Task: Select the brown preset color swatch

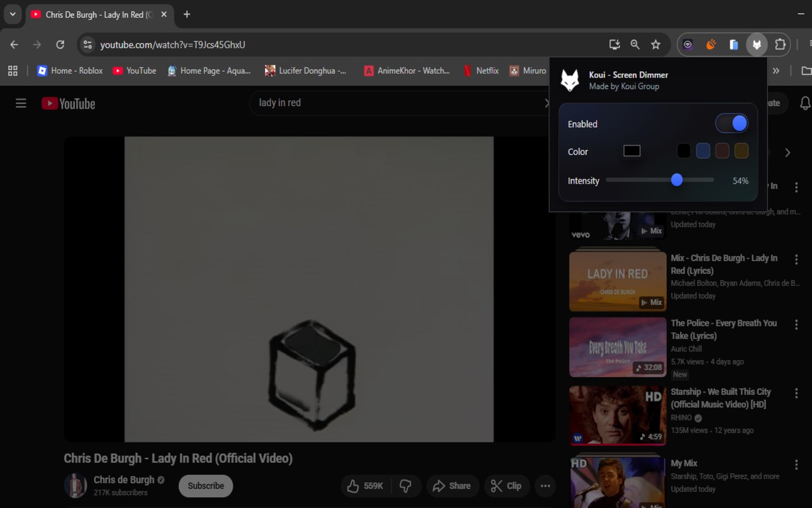Action: click(742, 151)
